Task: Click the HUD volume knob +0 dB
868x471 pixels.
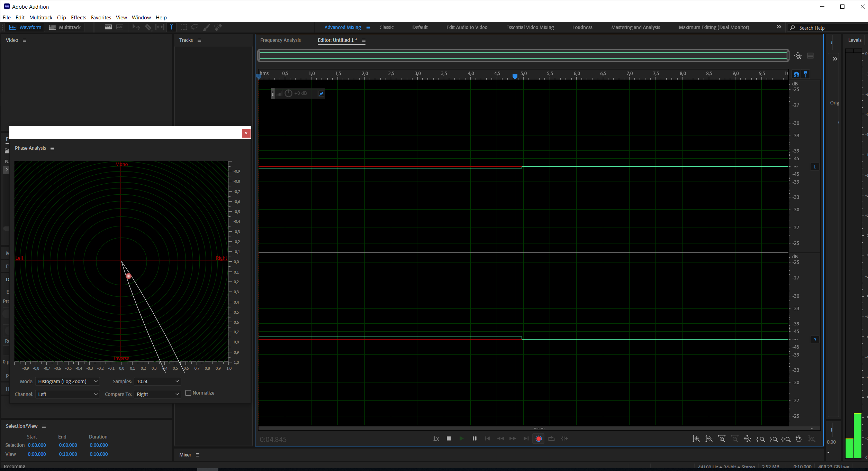Action: coord(289,93)
